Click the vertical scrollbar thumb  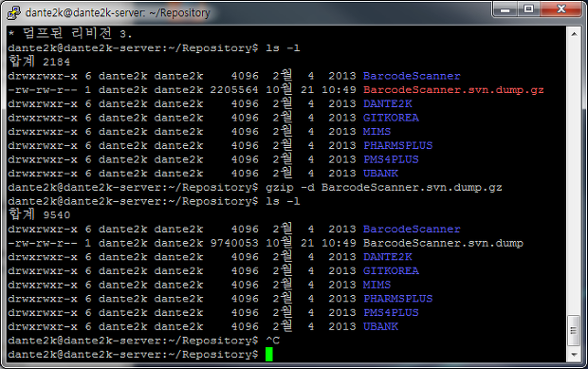tap(574, 330)
